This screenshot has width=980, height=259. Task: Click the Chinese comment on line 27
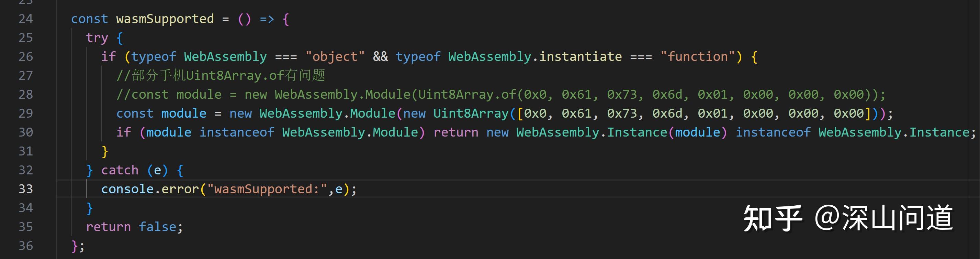coord(221,75)
